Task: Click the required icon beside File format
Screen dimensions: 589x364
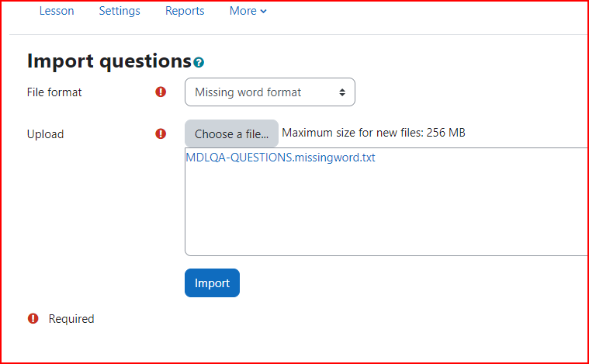Action: click(x=161, y=92)
